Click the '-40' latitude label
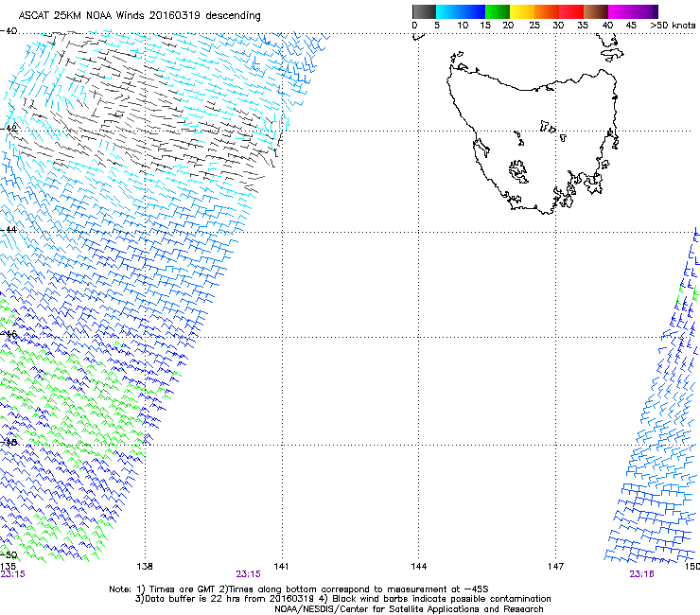 [9, 31]
